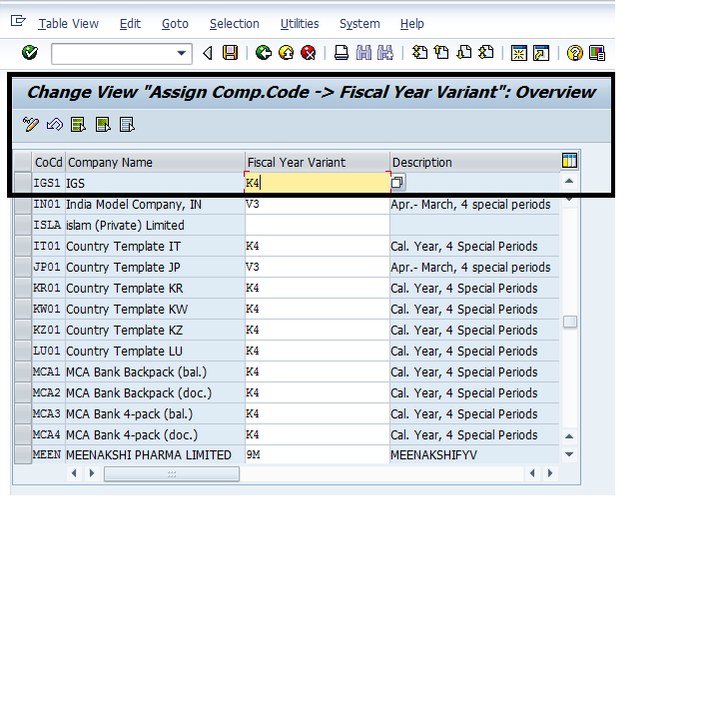Viewport: 723px width, 728px height.
Task: Click the empty variant field for ISLA
Action: click(318, 225)
